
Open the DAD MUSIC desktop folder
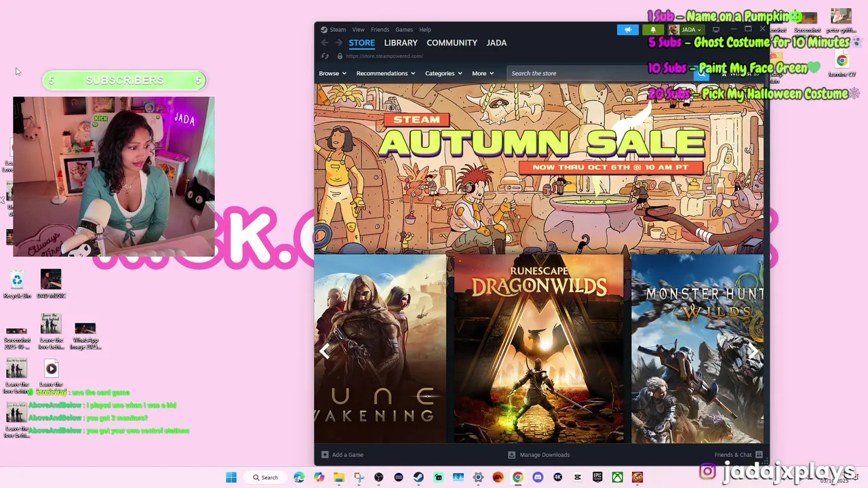point(51,285)
